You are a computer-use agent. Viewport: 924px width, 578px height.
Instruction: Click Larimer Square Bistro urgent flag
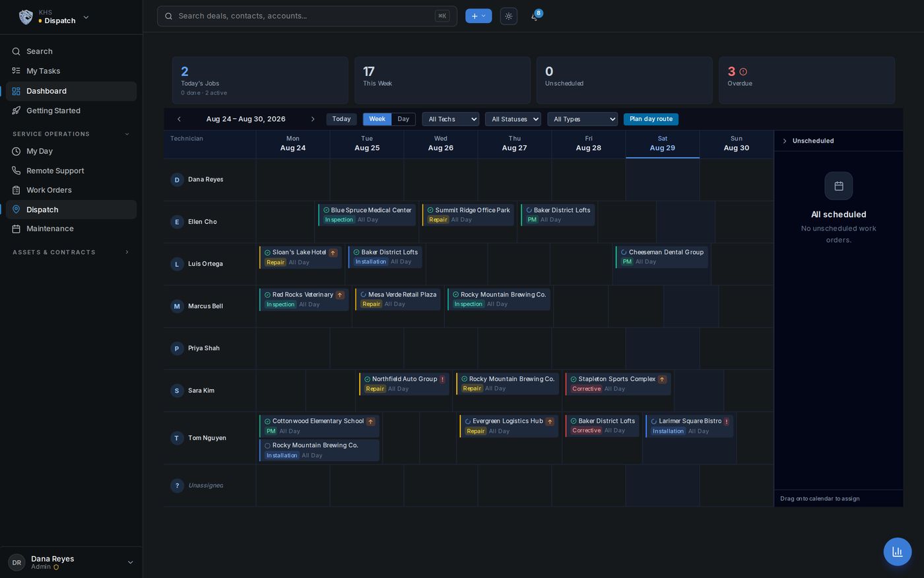click(x=727, y=421)
